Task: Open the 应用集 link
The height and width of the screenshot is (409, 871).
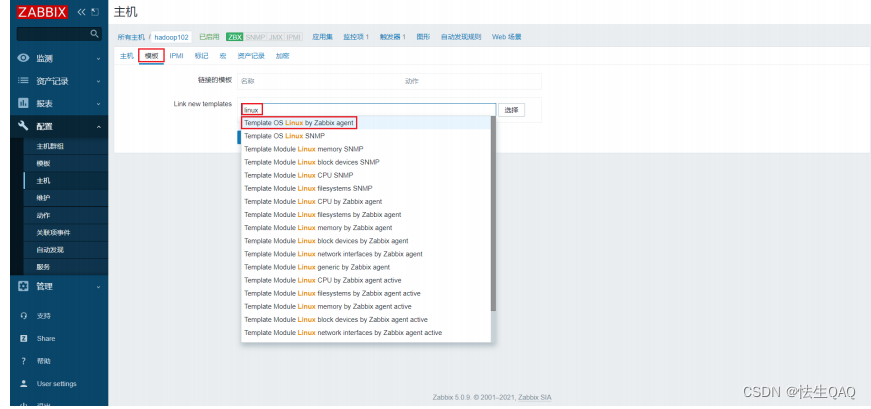Action: point(322,37)
